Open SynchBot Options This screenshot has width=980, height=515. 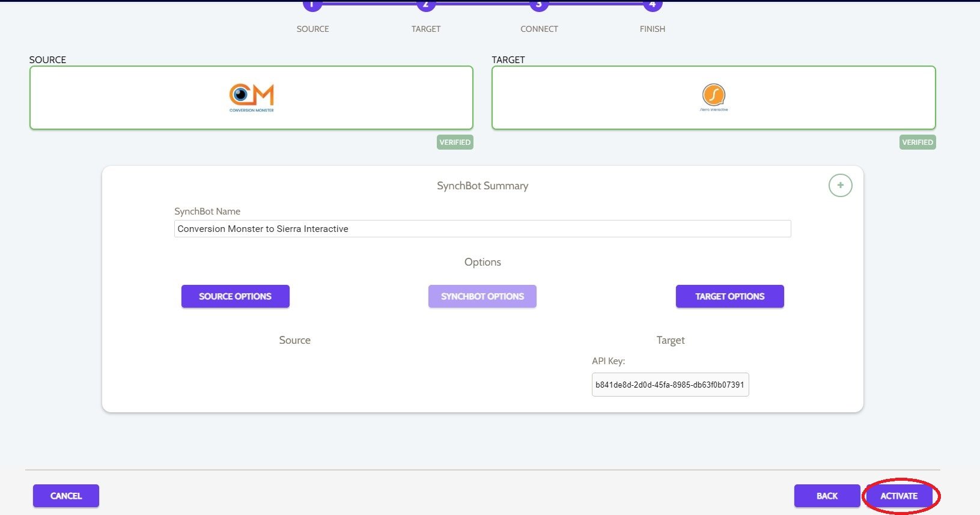(482, 296)
